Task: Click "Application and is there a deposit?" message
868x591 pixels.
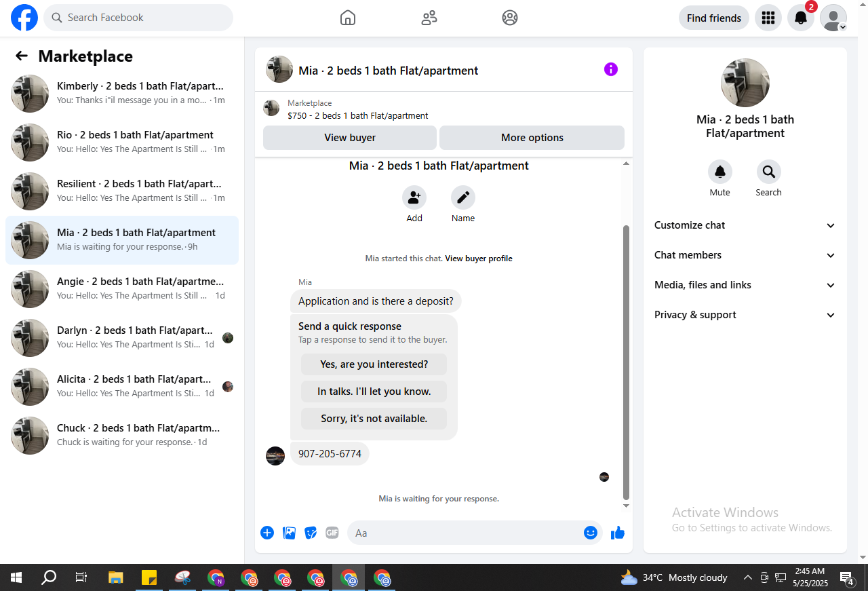Action: click(376, 301)
